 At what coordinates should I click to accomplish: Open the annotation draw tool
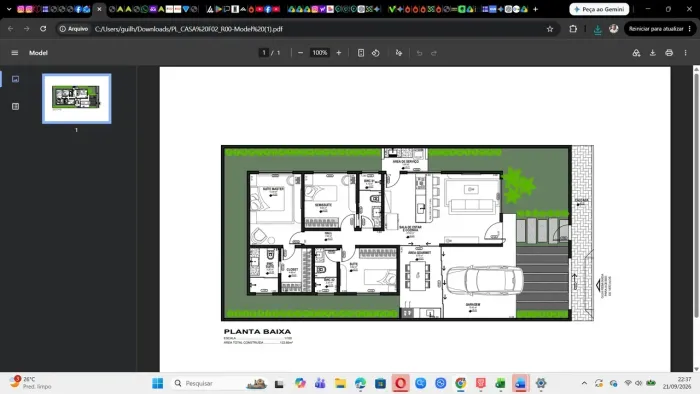click(399, 53)
